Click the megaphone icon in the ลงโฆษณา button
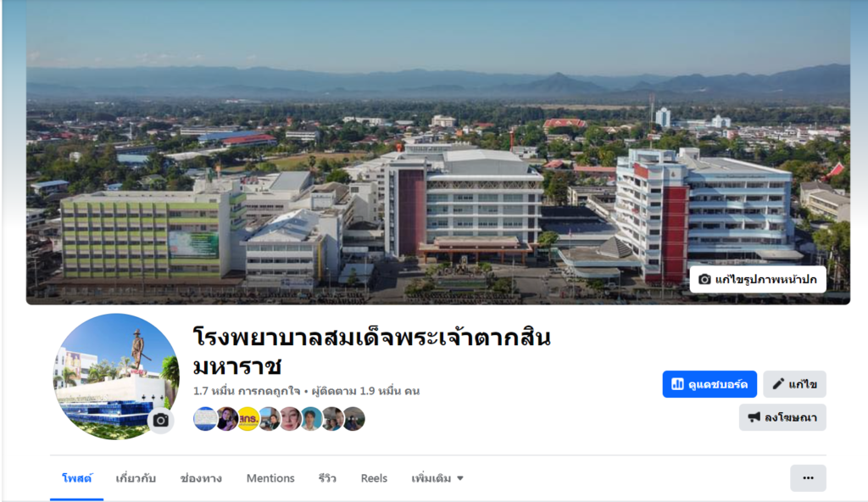The width and height of the screenshot is (868, 502). (x=754, y=417)
